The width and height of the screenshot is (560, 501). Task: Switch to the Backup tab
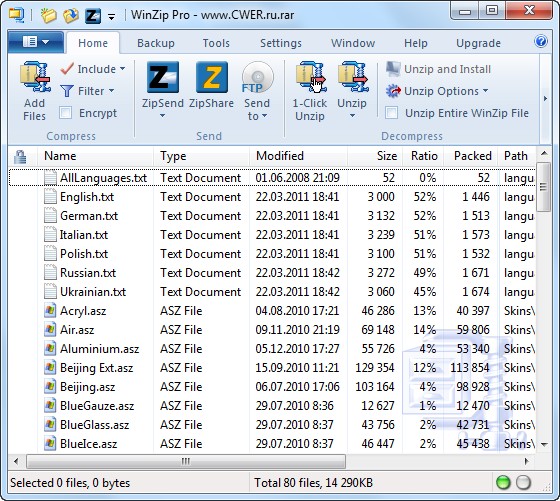(156, 43)
